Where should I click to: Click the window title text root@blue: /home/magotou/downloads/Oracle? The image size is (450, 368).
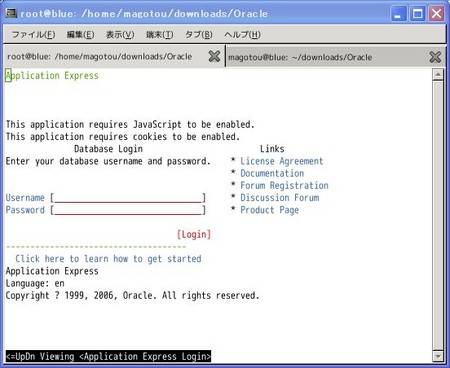(x=144, y=14)
